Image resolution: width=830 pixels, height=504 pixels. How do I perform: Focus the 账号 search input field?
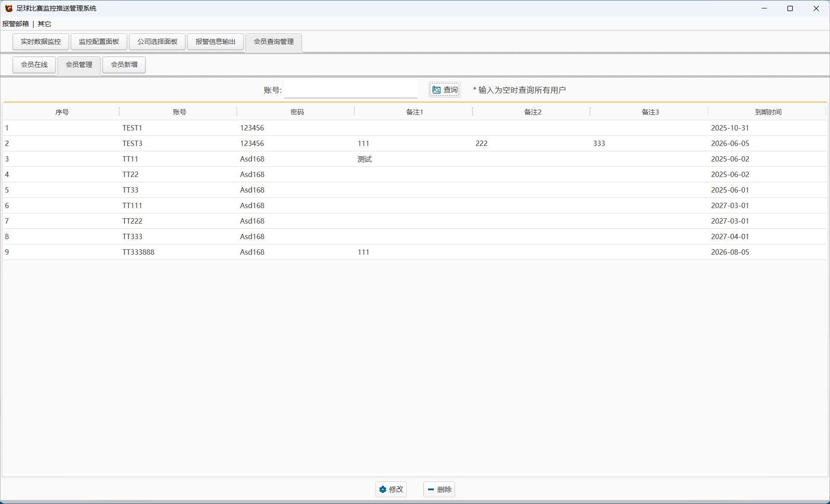[351, 90]
